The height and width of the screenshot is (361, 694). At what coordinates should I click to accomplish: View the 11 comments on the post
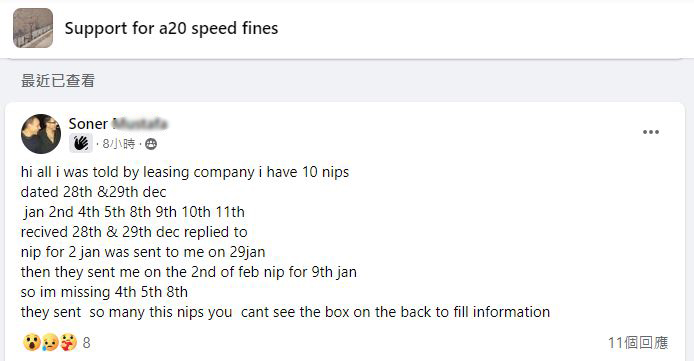tap(638, 343)
